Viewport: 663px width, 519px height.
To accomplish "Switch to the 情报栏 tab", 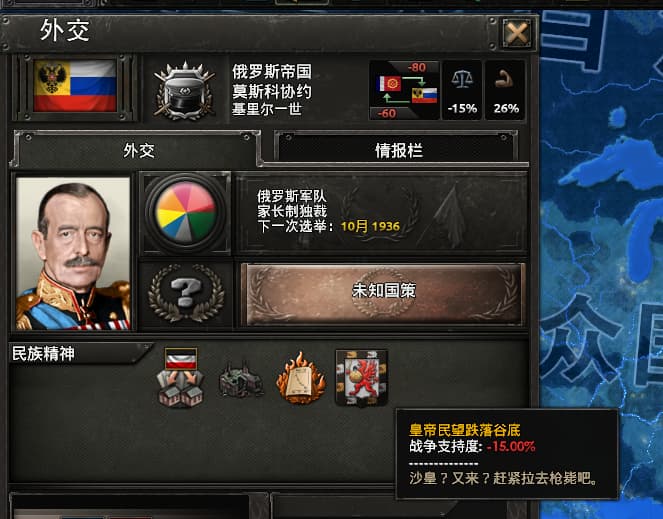I will click(x=398, y=150).
